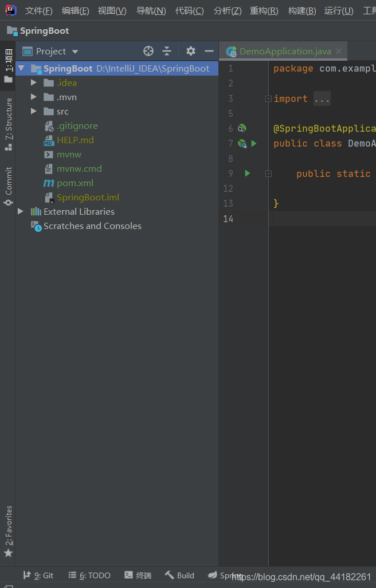
Task: Open the Commit tool window in sidebar
Action: pos(8,187)
